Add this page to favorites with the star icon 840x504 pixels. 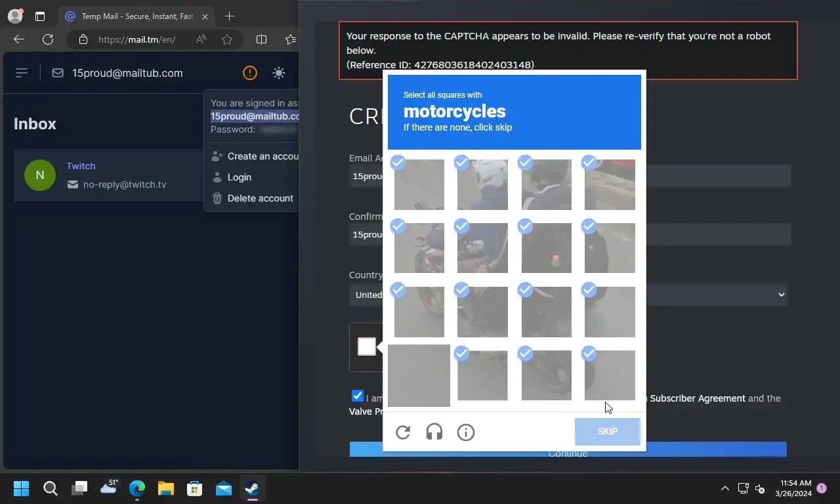pos(227,39)
